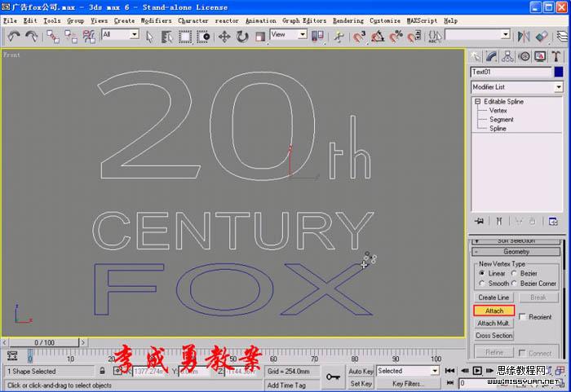Click the Align tool icon
Viewport: 571px width, 392px height.
point(542,37)
